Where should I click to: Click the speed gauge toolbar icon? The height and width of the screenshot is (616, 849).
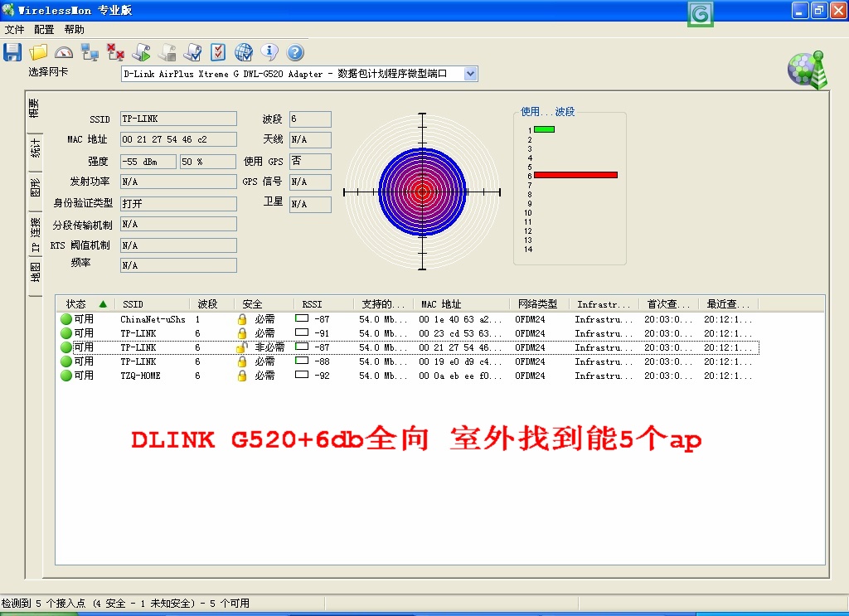(64, 52)
